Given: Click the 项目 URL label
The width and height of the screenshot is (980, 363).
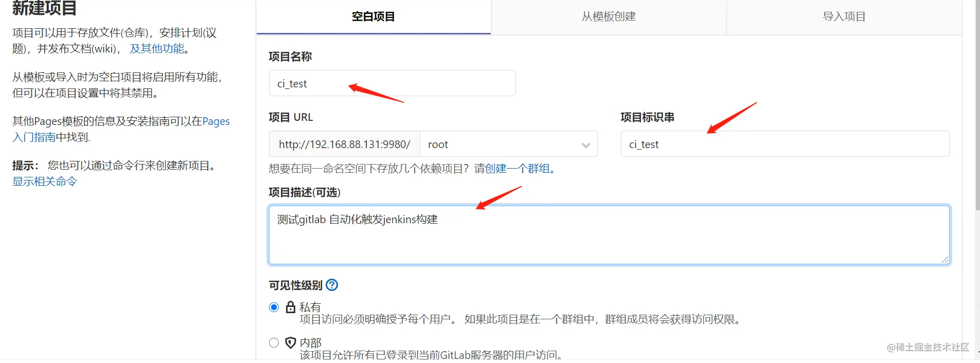Looking at the screenshot, I should 291,117.
